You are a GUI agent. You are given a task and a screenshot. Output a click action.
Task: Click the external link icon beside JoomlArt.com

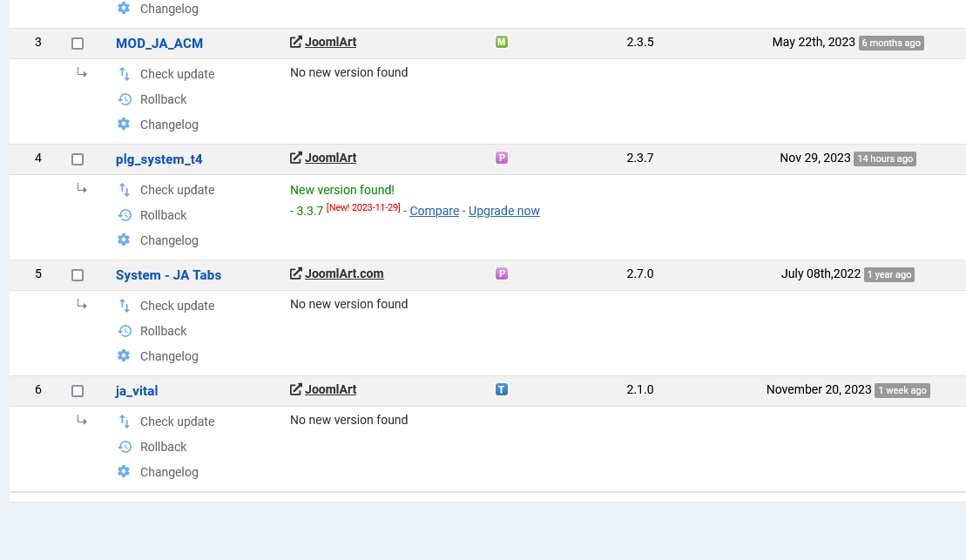coord(296,273)
